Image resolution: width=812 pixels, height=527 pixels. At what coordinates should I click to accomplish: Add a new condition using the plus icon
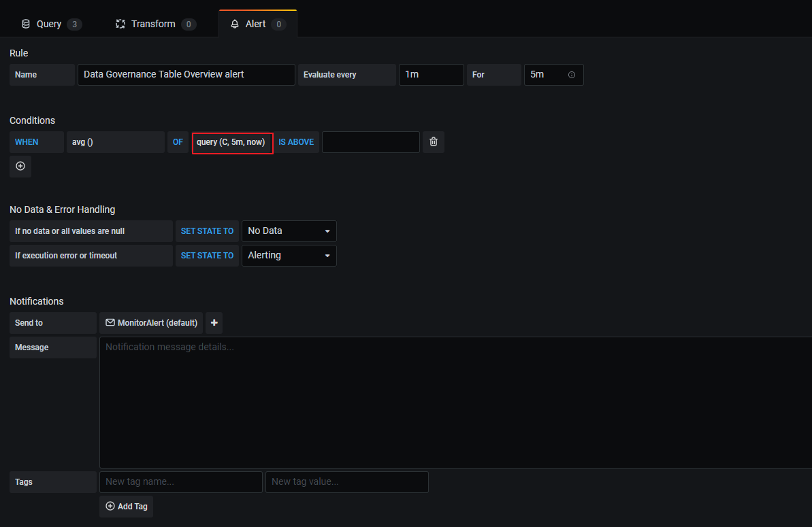click(x=20, y=166)
